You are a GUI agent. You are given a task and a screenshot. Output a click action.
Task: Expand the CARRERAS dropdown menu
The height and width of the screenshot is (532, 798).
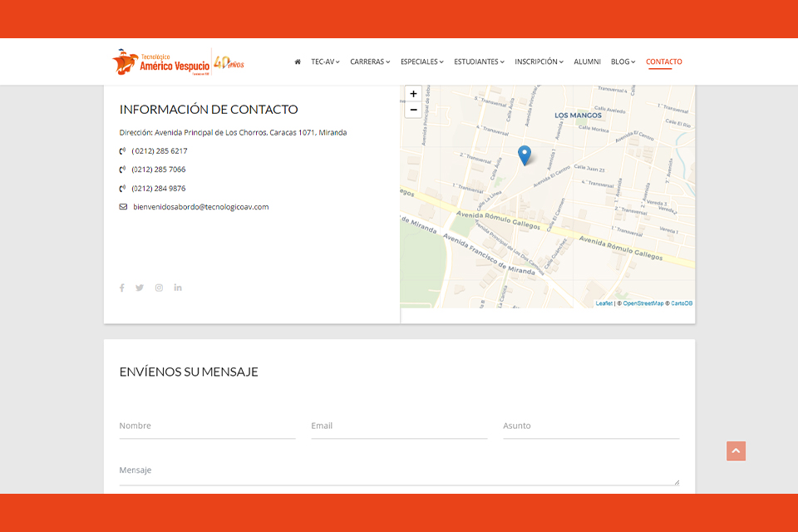point(369,62)
